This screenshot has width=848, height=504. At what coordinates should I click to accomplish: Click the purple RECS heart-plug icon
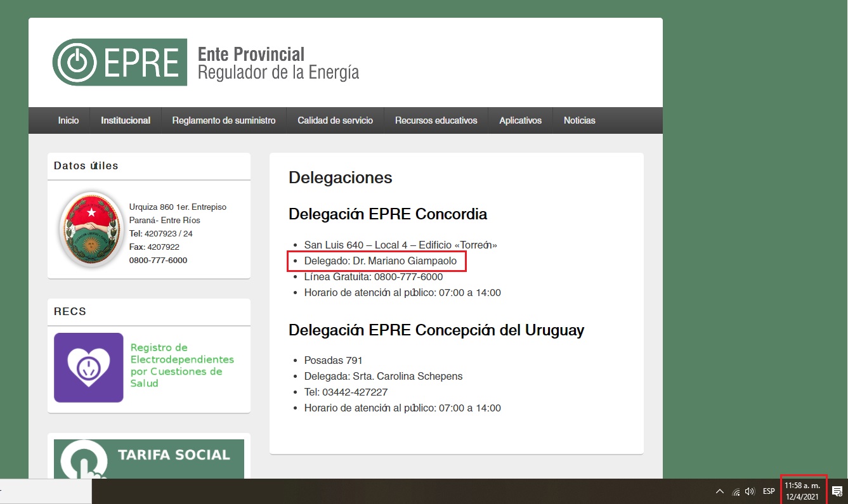point(88,368)
